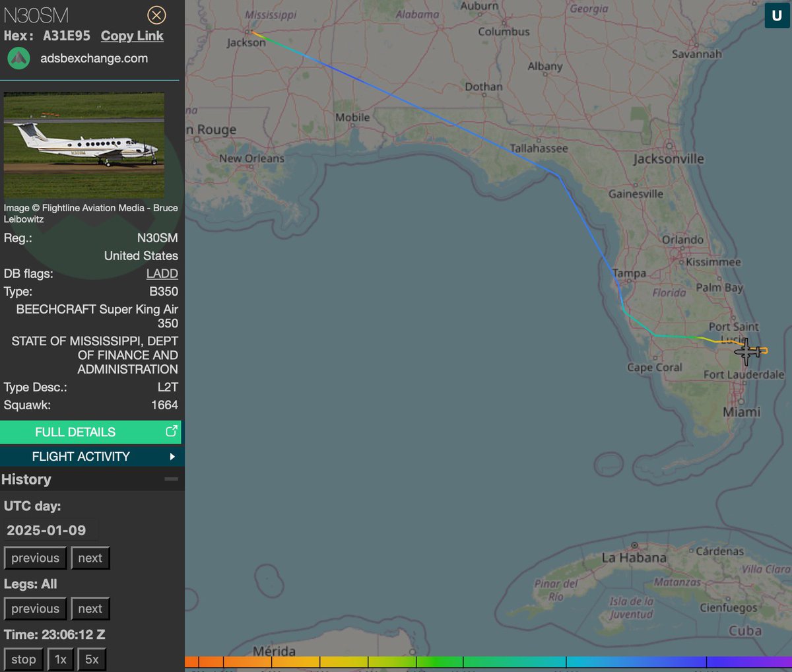
Task: Click the Cape Coral label on the map
Action: coord(654,368)
